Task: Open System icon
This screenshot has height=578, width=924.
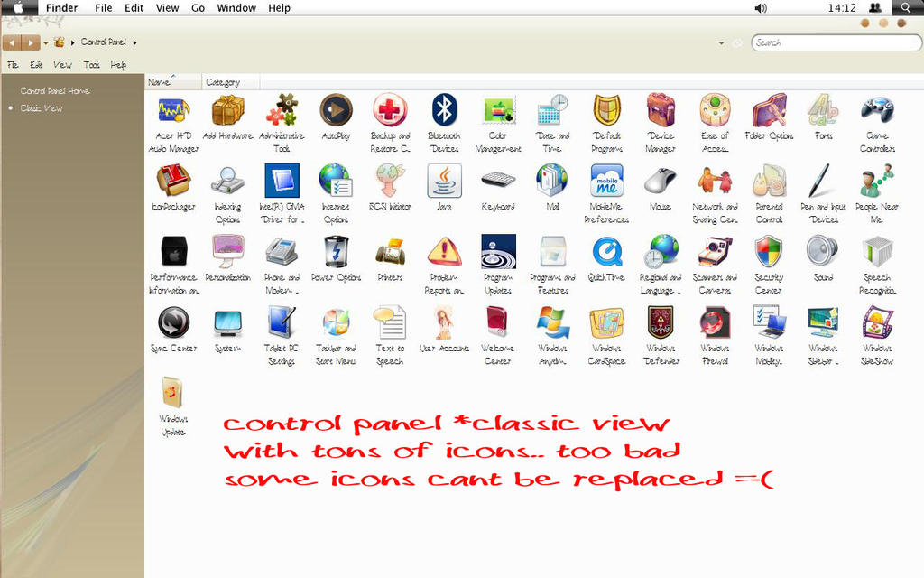Action: coord(228,323)
